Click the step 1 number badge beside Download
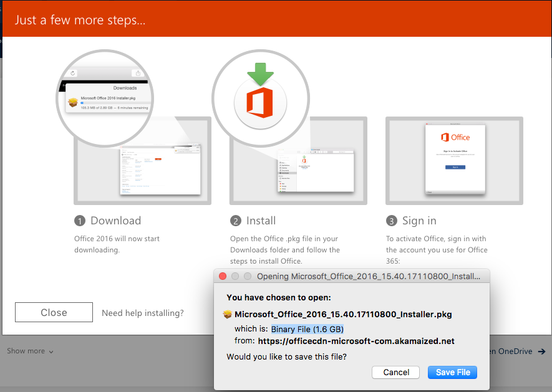The image size is (552, 392). [80, 221]
